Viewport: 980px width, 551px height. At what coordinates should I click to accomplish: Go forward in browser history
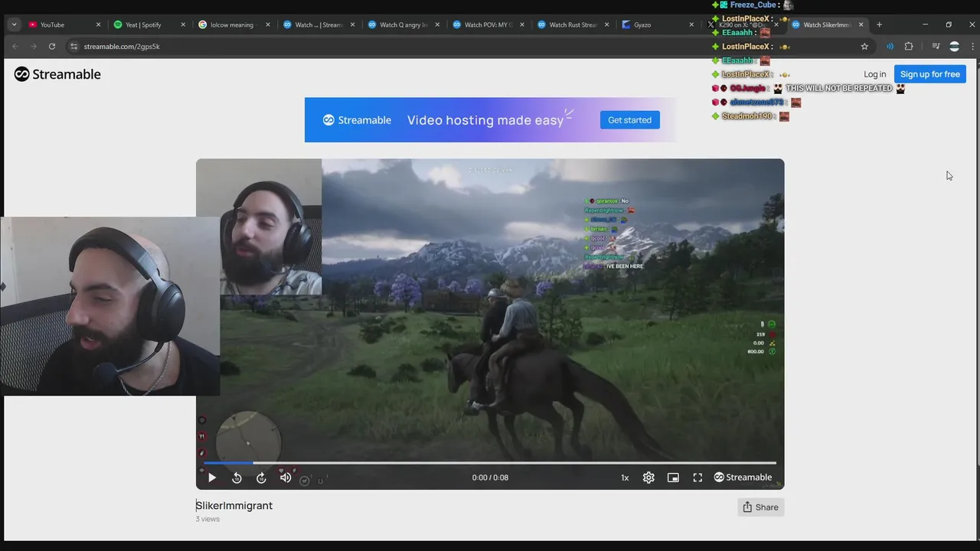click(33, 47)
